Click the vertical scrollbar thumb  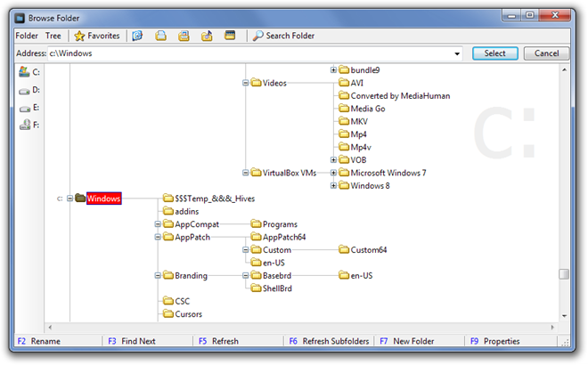coord(564,274)
